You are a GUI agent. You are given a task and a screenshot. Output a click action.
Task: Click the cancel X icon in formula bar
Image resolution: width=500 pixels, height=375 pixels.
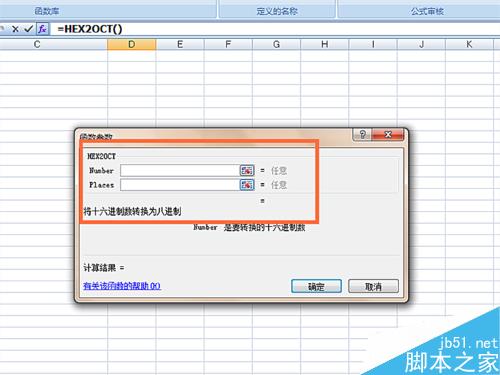pos(15,29)
